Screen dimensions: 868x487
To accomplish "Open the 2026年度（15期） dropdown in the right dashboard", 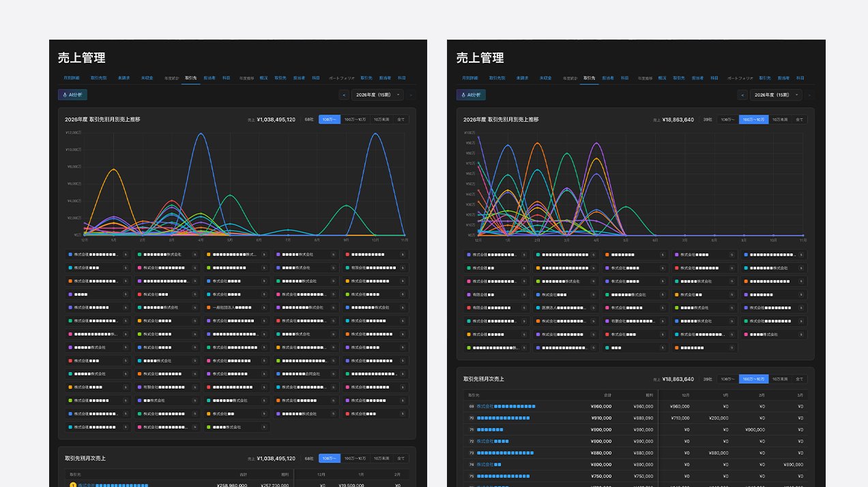I will [776, 95].
